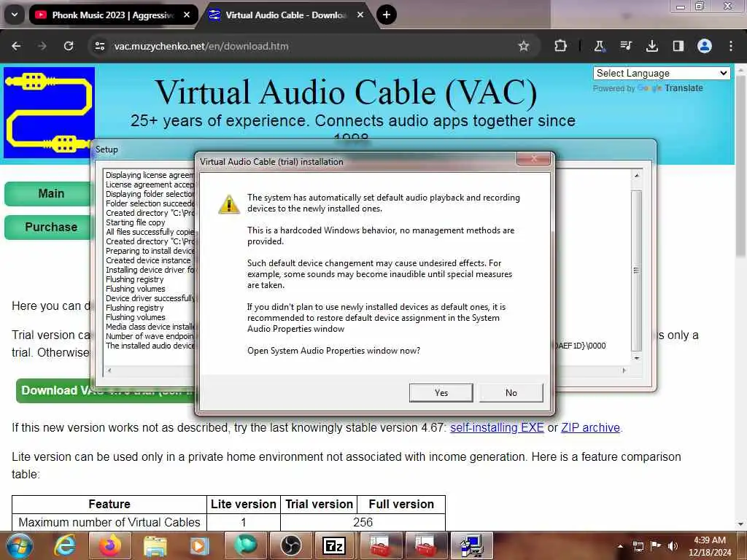The image size is (747, 560).
Task: Open Windows Media Player from taskbar
Action: coord(200,545)
